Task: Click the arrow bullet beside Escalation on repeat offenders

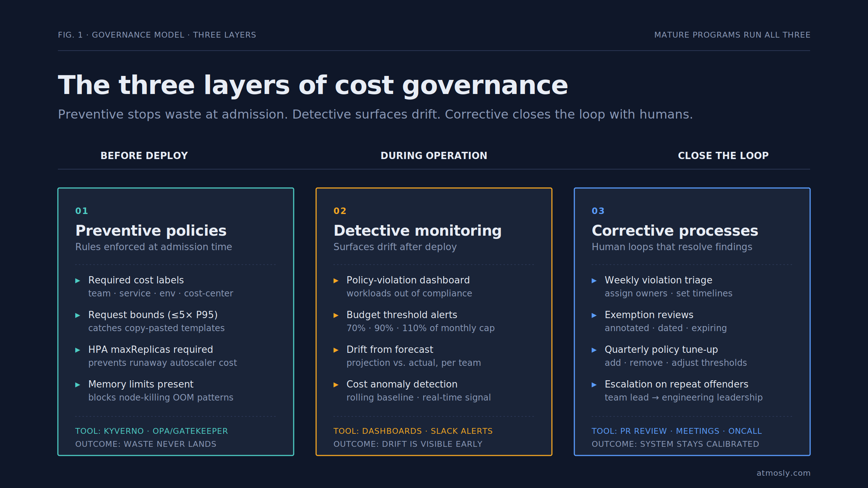Action: (594, 385)
